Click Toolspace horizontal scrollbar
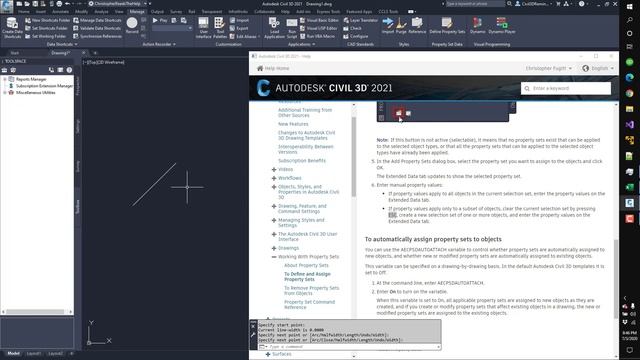This screenshot has height=360, width=640. pos(37,312)
